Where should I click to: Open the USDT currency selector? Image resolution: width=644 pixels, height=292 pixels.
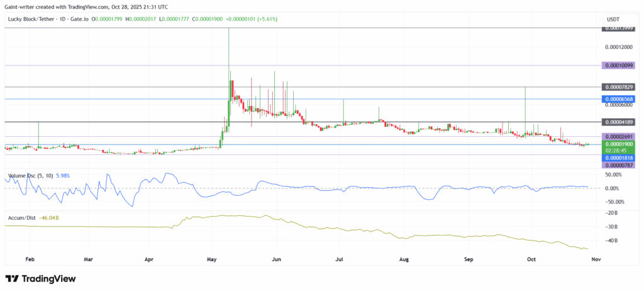619,19
